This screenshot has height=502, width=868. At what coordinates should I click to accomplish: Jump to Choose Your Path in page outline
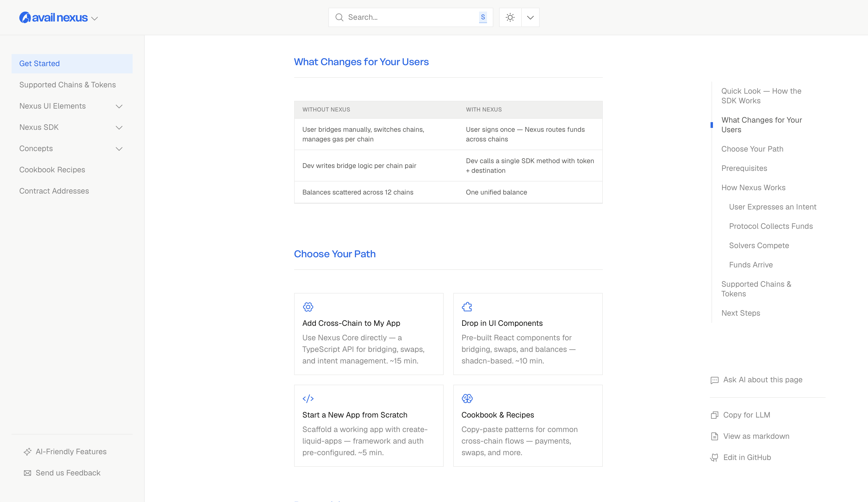[x=752, y=149]
